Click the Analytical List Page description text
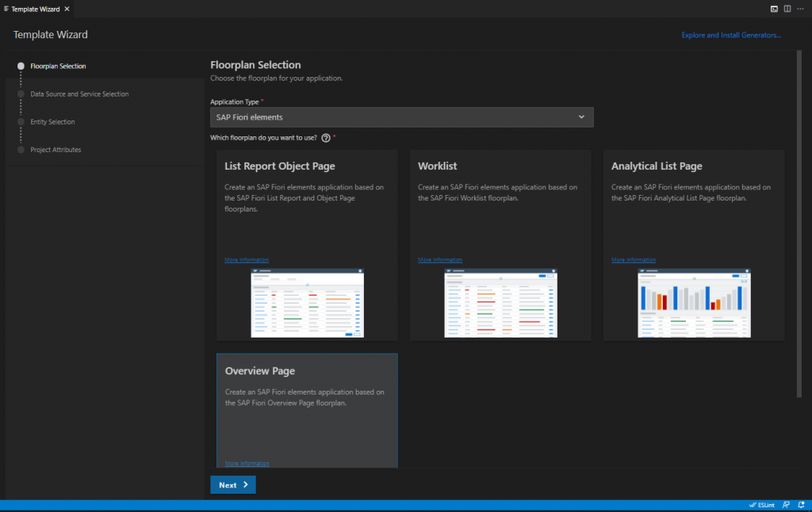Image resolution: width=812 pixels, height=512 pixels. [x=691, y=193]
